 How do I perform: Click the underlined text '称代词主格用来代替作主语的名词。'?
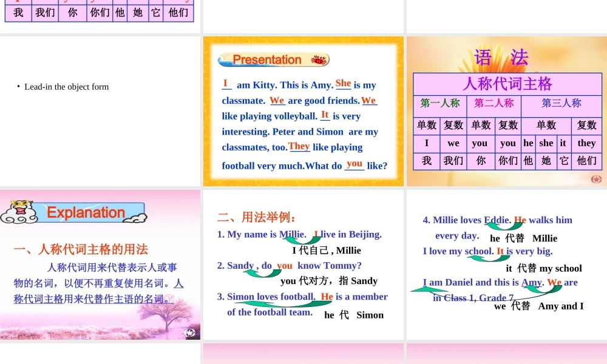(93, 299)
